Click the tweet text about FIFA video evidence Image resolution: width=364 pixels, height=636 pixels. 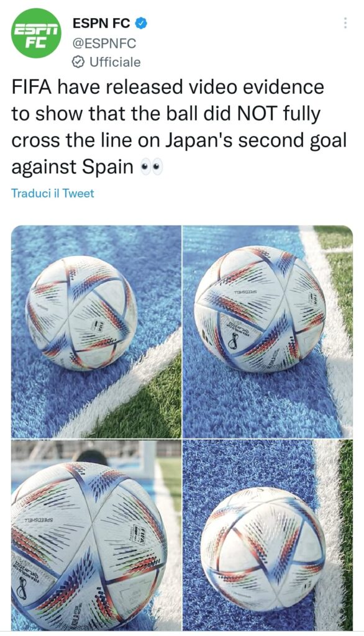[x=179, y=127]
